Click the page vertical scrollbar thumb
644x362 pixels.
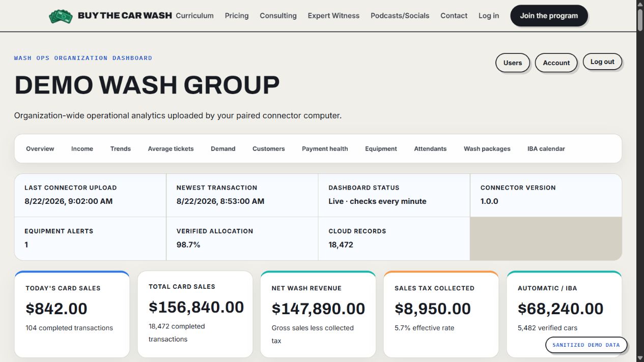coord(640,20)
